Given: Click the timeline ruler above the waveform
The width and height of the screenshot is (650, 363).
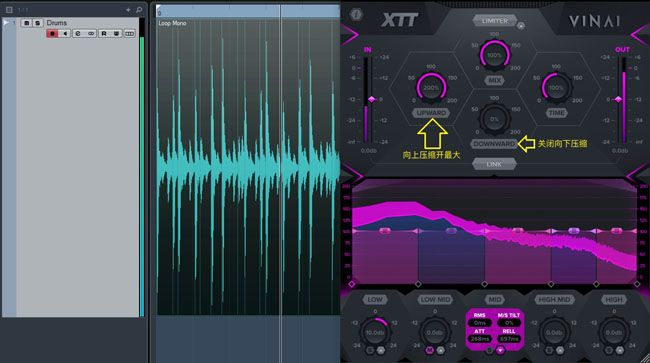Looking at the screenshot, I should (248, 11).
